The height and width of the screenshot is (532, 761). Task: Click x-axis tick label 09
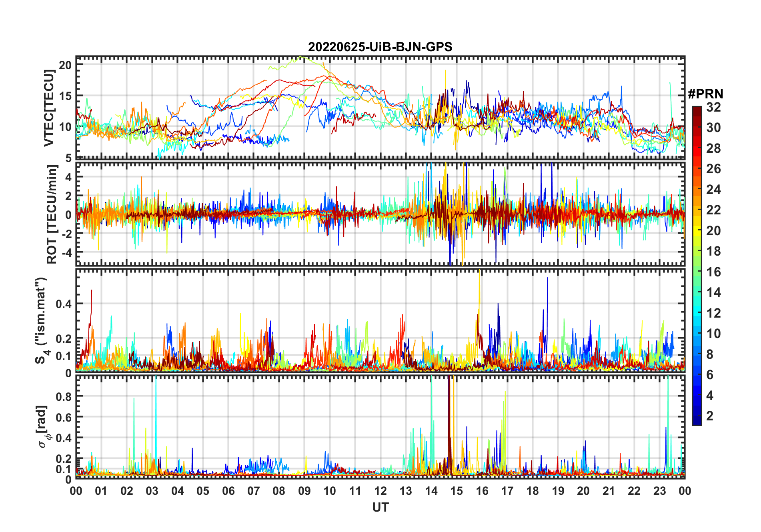click(304, 491)
